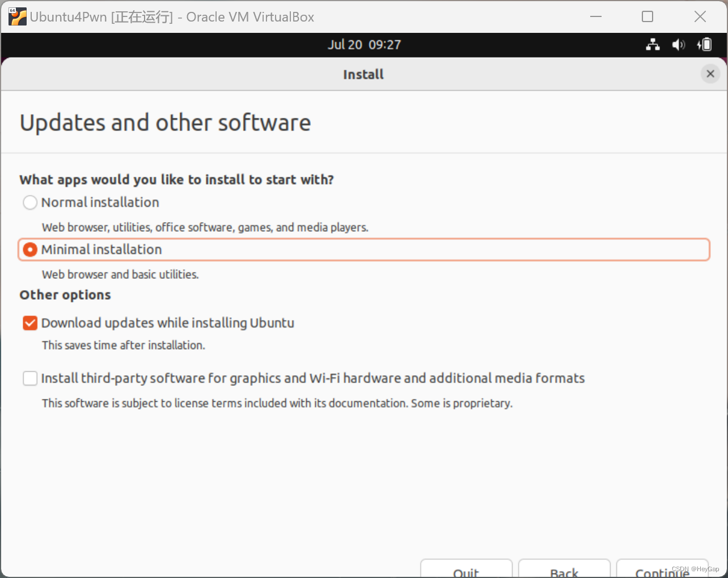The width and height of the screenshot is (728, 578).
Task: Click the Updates and other software heading
Action: tap(165, 122)
